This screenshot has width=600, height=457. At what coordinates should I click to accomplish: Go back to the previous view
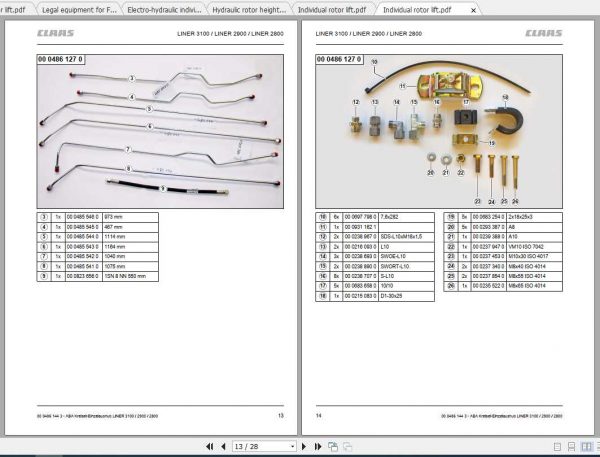tap(333, 446)
